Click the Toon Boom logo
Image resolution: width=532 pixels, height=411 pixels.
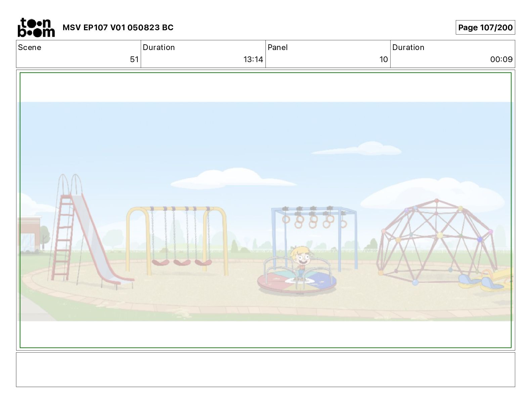coord(36,27)
